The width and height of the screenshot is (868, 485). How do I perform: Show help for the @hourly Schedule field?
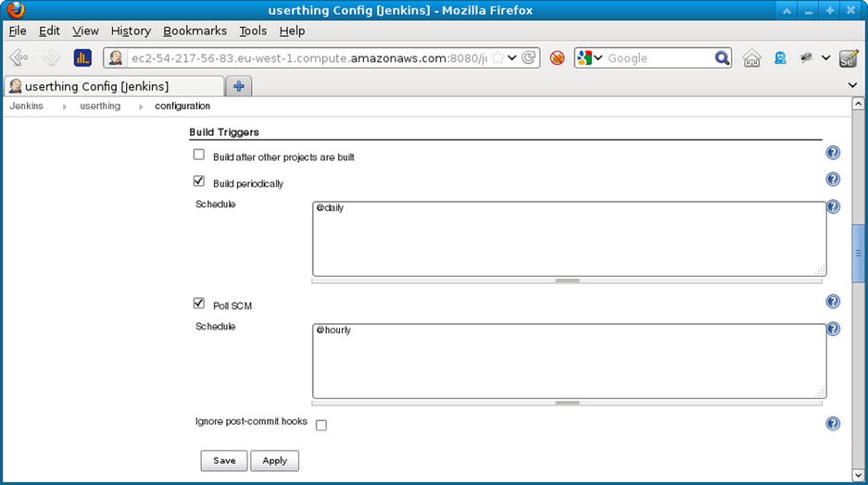(x=833, y=330)
